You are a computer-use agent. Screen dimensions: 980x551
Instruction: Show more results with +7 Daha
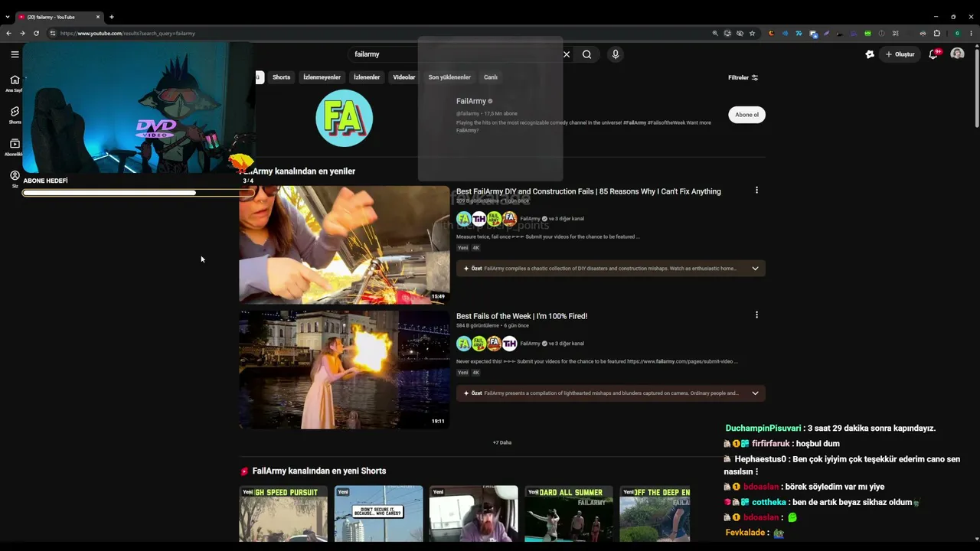[x=502, y=442]
